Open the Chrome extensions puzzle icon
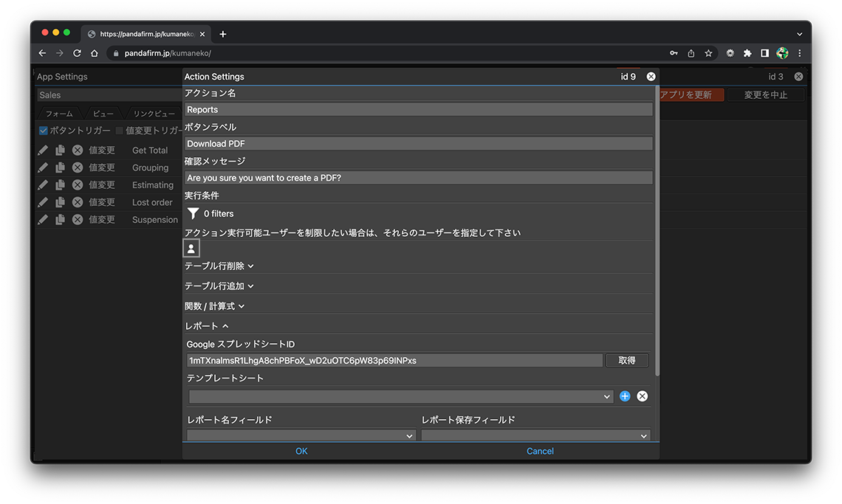Image resolution: width=842 pixels, height=504 pixels. (747, 53)
